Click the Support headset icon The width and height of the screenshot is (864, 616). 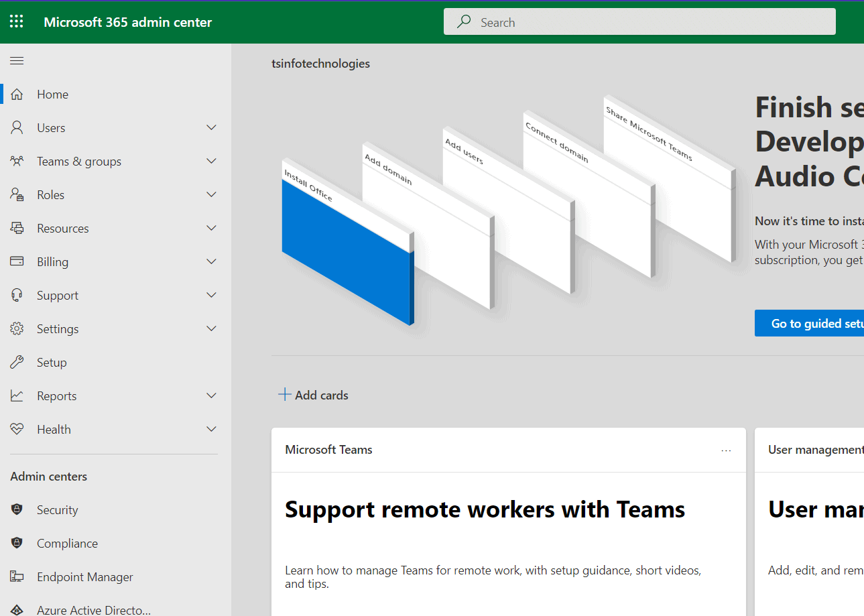[17, 296]
